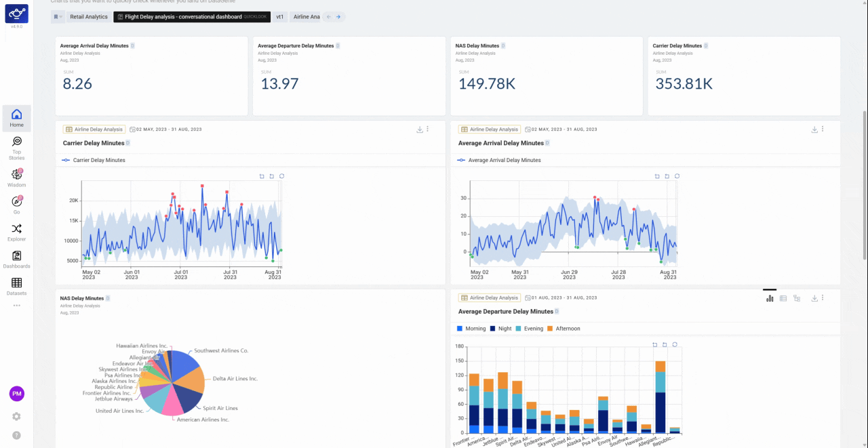Image resolution: width=868 pixels, height=448 pixels.
Task: Click the D badge beside Carrier Delay Minutes title
Action: tap(127, 143)
